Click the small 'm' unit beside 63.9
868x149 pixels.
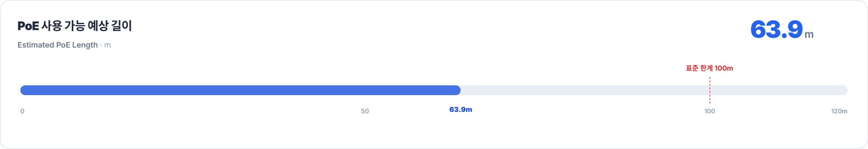(809, 34)
